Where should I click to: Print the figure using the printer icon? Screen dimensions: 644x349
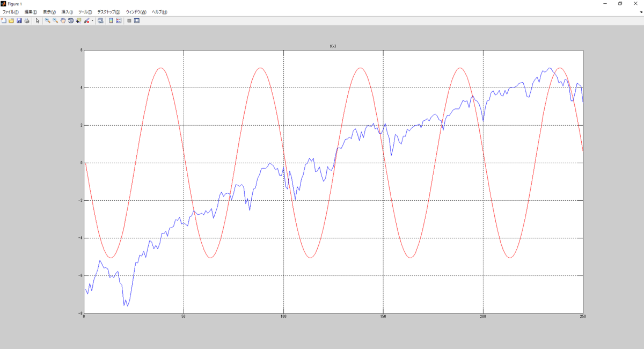26,20
